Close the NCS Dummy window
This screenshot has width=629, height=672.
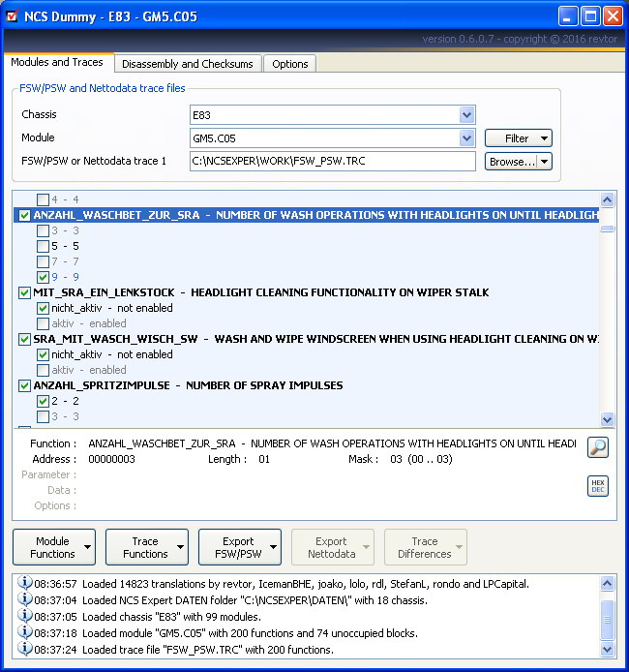tap(614, 16)
